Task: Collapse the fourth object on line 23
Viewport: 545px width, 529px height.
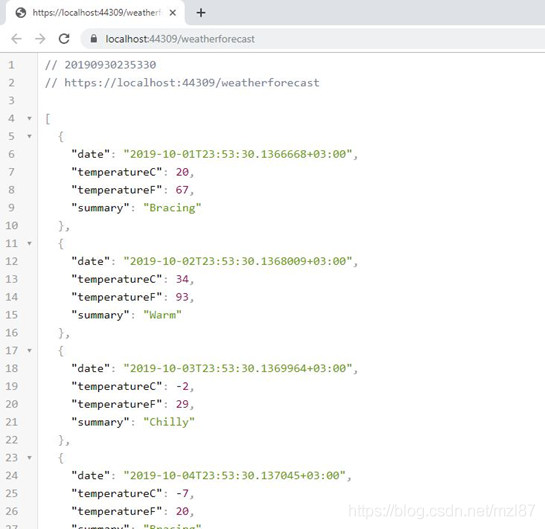Action: [30, 458]
